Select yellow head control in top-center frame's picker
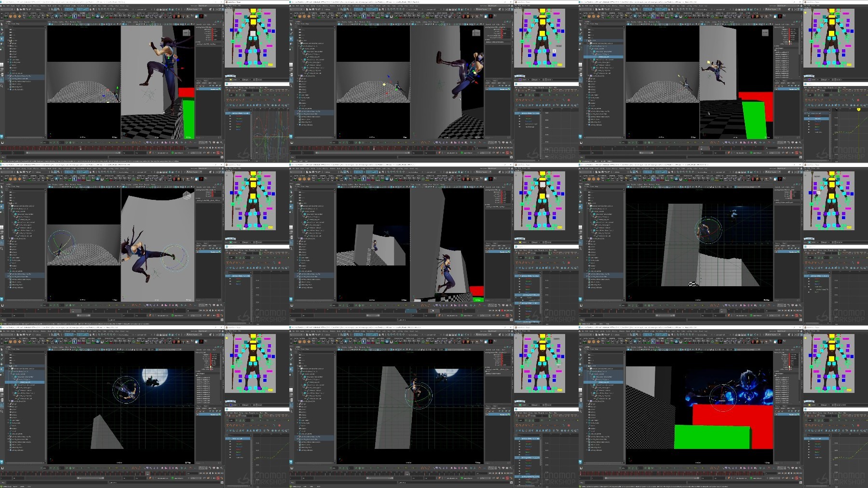Screen dimensions: 868x488 (542, 12)
